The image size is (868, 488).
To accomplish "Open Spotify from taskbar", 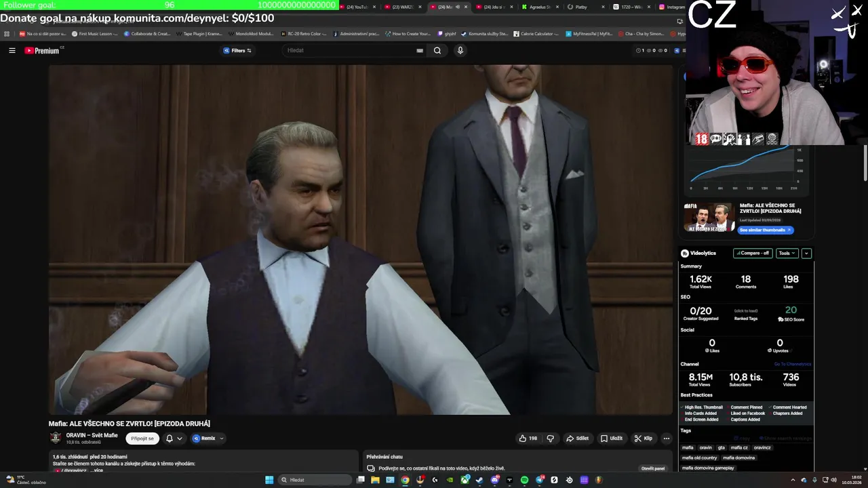I will [x=524, y=480].
